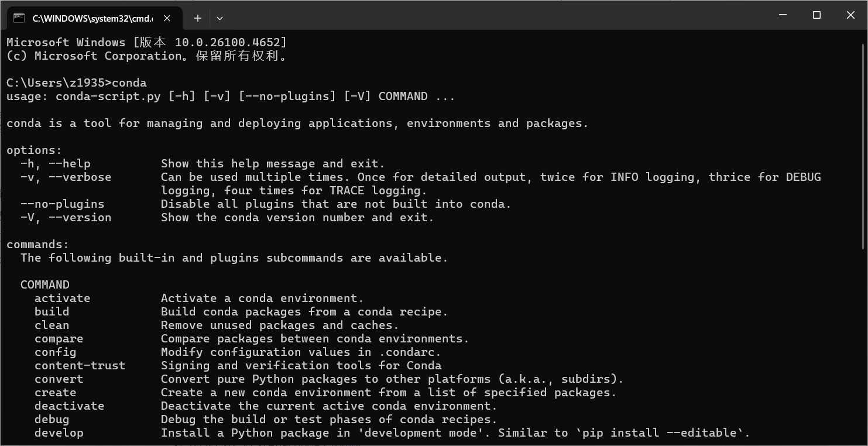The image size is (868, 446).
Task: Click the vertical scrollbar on the right
Action: point(863,146)
